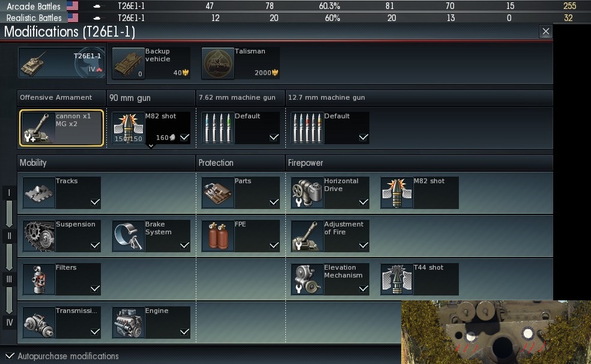Toggle the Suspension modification checkmark
The width and height of the screenshot is (591, 364).
[95, 246]
